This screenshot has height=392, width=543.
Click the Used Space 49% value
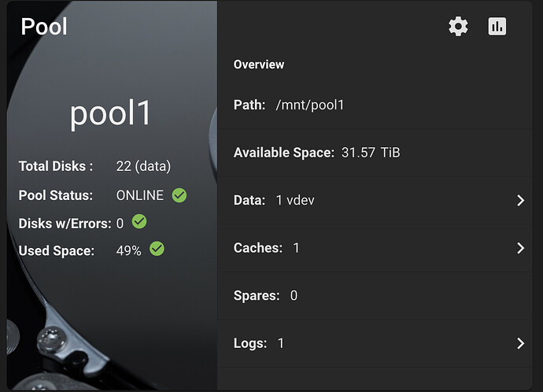pyautogui.click(x=128, y=250)
